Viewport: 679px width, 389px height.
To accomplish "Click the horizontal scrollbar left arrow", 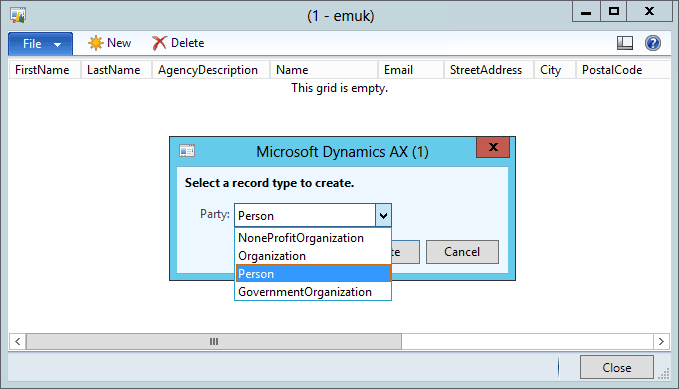I will click(17, 341).
